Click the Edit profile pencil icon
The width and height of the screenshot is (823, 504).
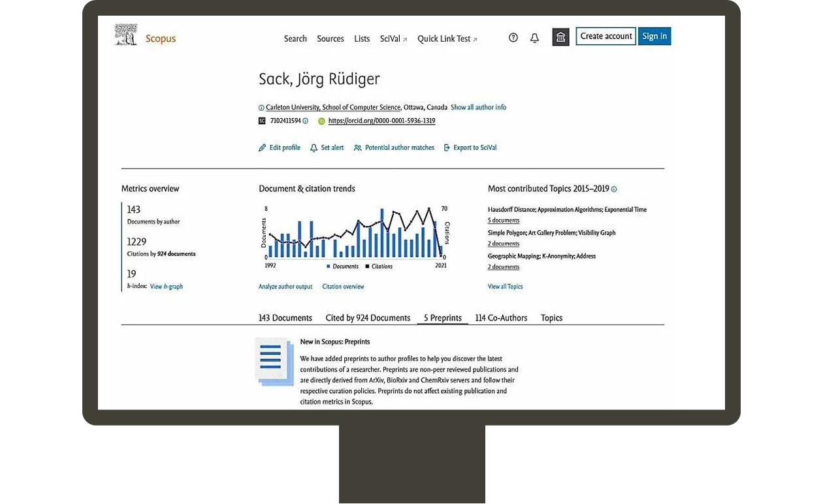262,148
